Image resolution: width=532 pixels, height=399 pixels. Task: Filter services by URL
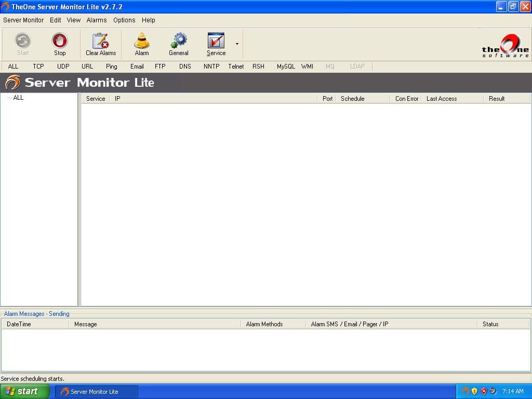pyautogui.click(x=87, y=66)
